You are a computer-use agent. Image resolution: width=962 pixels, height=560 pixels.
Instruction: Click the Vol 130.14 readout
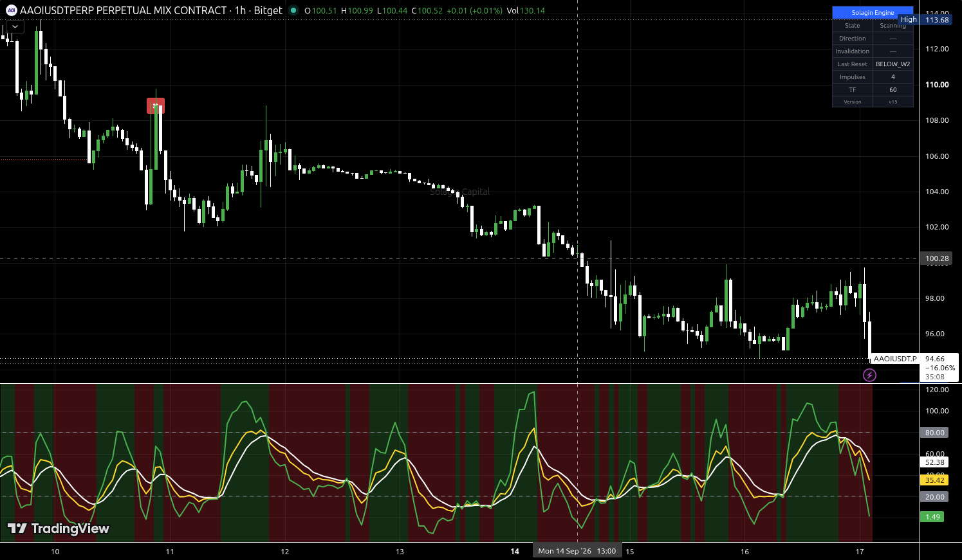click(526, 10)
